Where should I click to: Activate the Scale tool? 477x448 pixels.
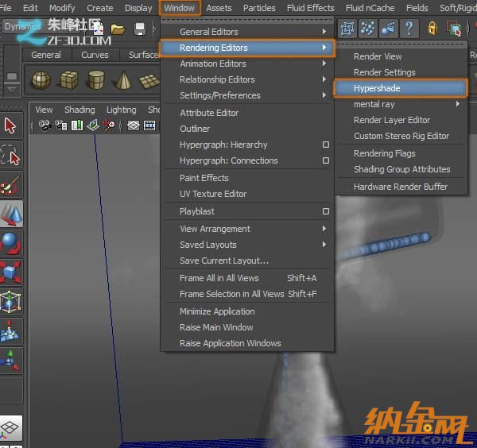pyautogui.click(x=10, y=272)
